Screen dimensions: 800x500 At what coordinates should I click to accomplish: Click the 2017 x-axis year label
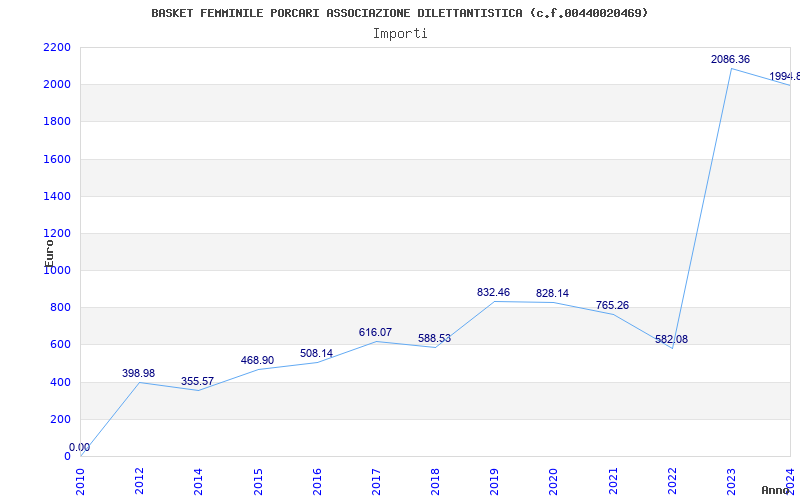[377, 482]
